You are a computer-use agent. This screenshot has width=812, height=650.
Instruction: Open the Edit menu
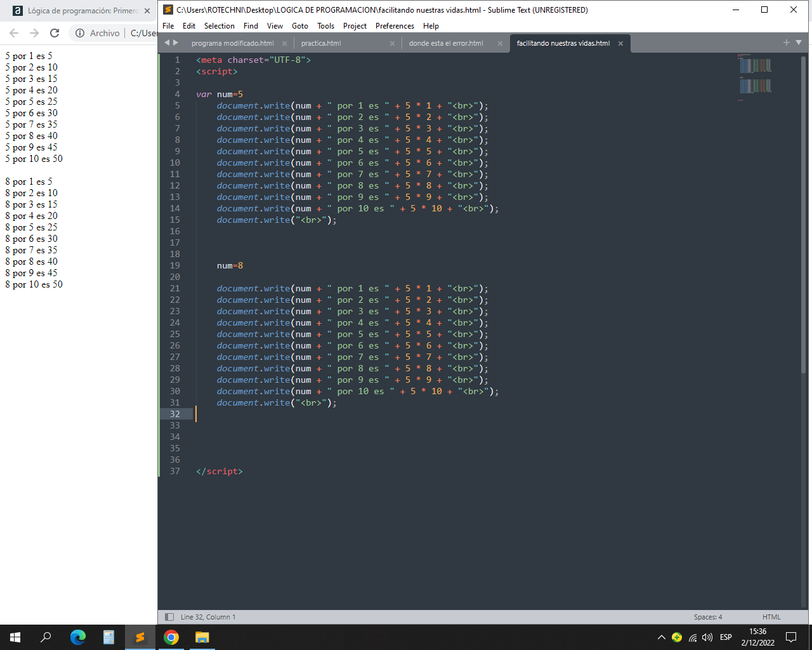(189, 26)
